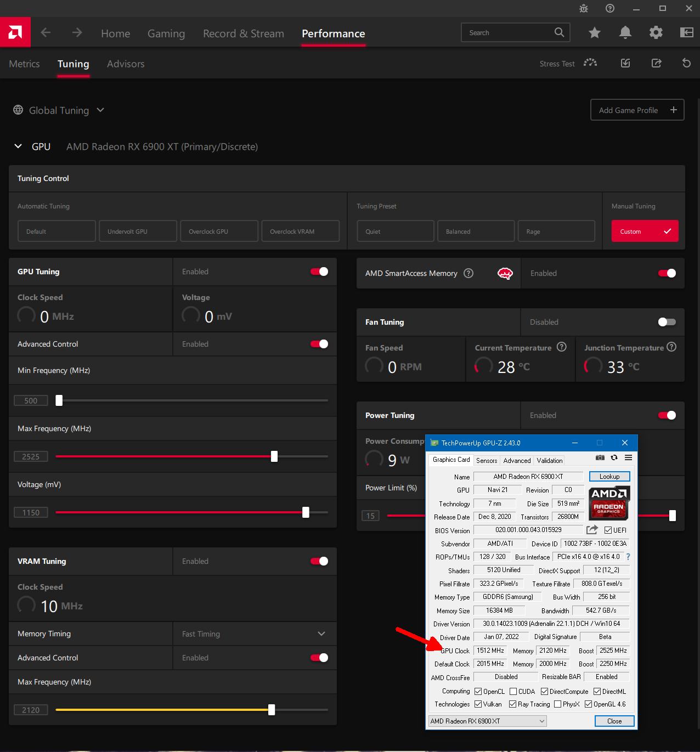
Task: Click the Voltage 1150 value box
Action: click(x=31, y=512)
